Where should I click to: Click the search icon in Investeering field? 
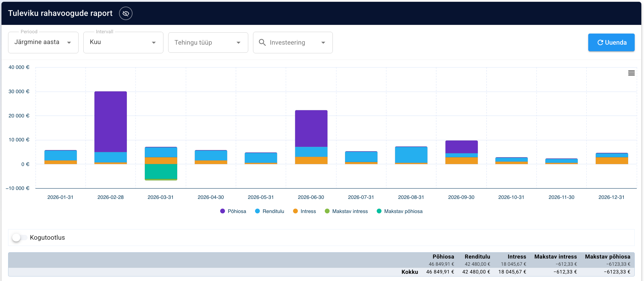click(x=262, y=43)
